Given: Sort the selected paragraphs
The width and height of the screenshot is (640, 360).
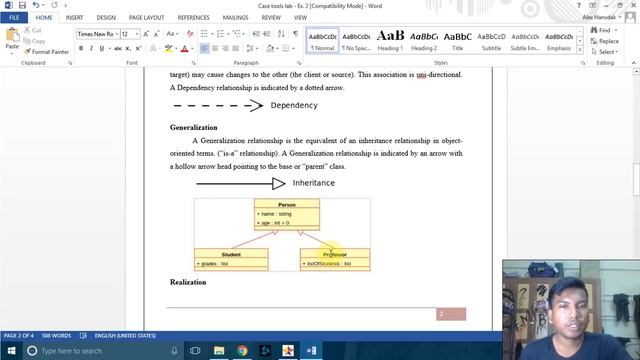Looking at the screenshot, I should 281,34.
